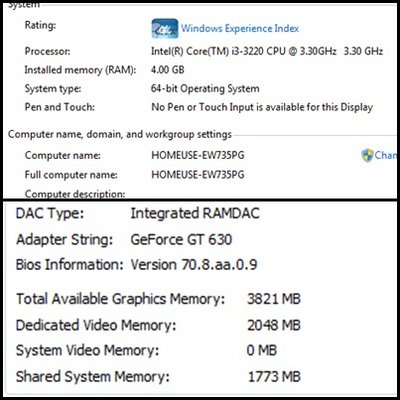This screenshot has width=400, height=400.
Task: Click the Rating label in System section
Action: coord(40,25)
